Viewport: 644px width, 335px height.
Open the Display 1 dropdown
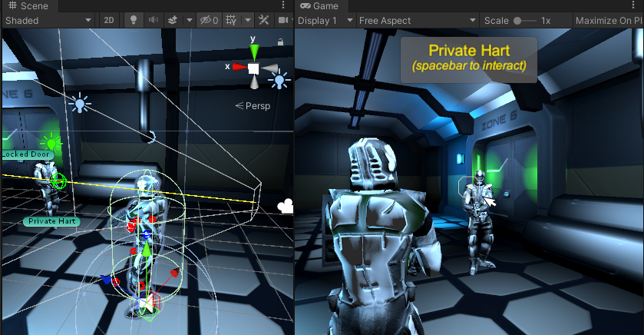325,21
